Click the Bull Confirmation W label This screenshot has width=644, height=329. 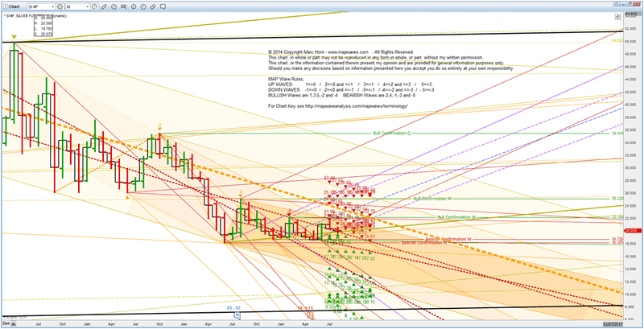click(x=456, y=216)
